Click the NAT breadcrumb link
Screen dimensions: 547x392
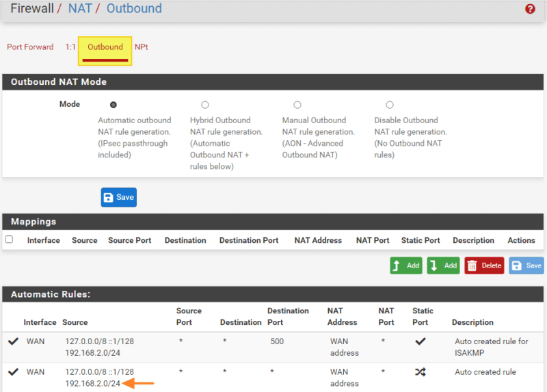tap(79, 9)
